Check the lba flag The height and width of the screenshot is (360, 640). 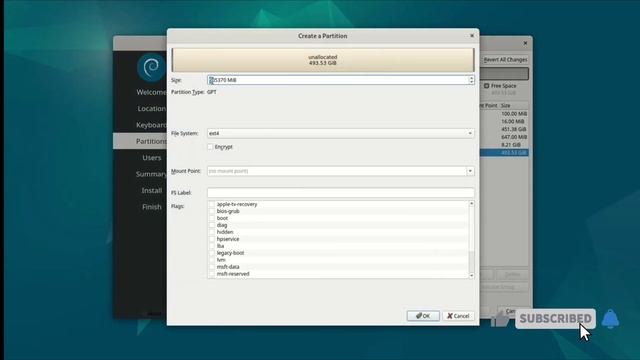(211, 246)
